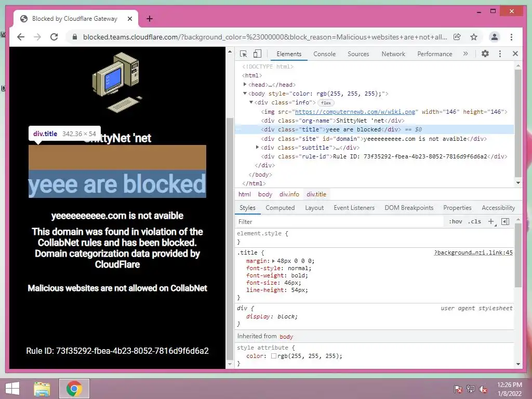
Task: Close the DevTools panel
Action: [x=515, y=54]
